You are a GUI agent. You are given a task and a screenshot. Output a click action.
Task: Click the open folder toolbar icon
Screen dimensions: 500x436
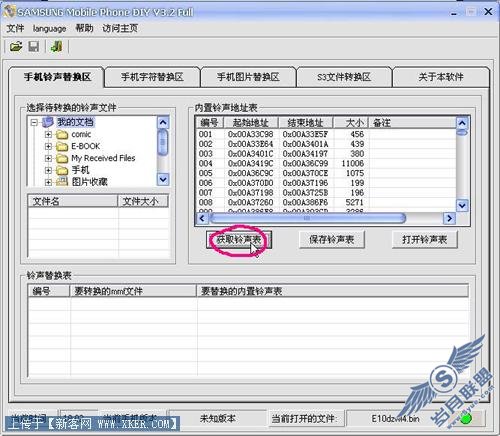tap(16, 46)
